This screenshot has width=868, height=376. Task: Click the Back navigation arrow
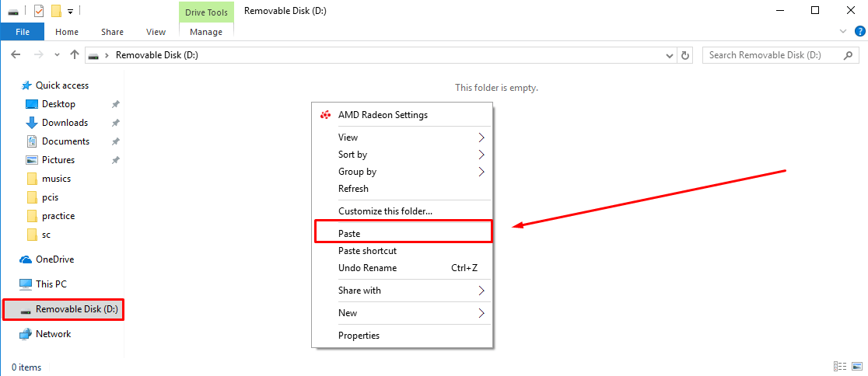[16, 55]
